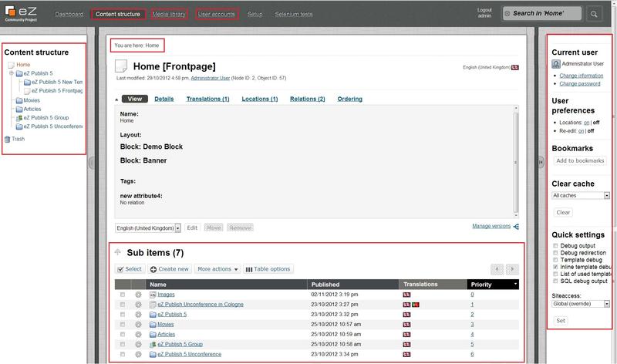Go to next page of sub items
Image resolution: width=617 pixels, height=364 pixels.
(512, 269)
